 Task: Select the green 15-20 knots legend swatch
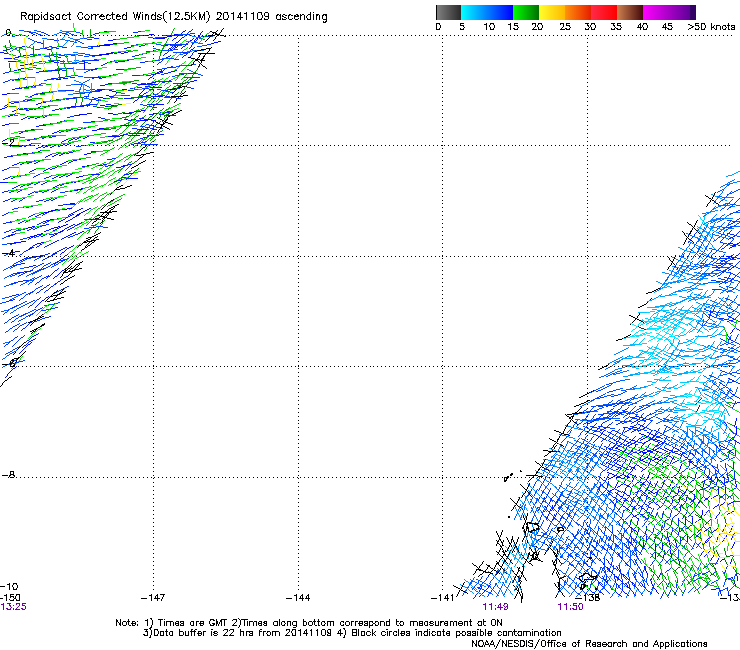526,12
